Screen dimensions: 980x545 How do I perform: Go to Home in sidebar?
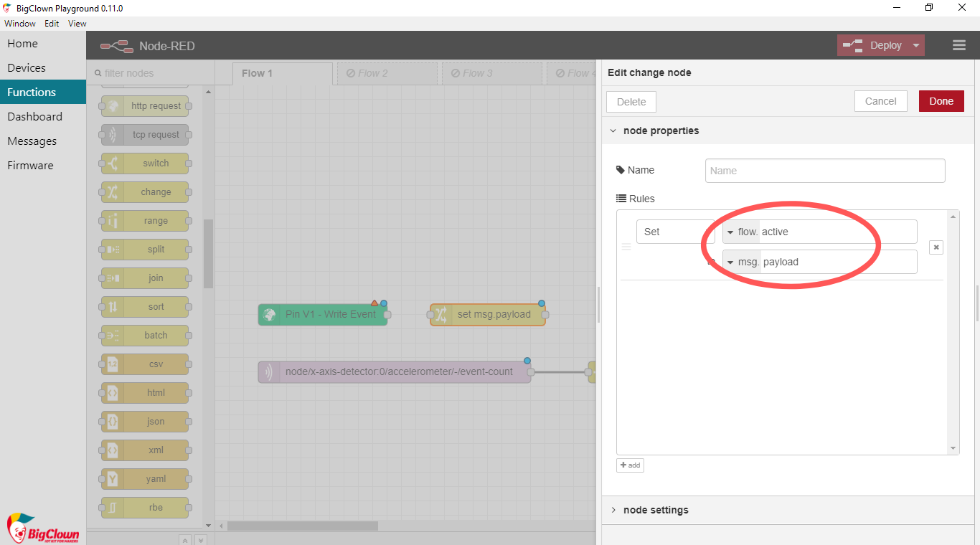pos(43,44)
